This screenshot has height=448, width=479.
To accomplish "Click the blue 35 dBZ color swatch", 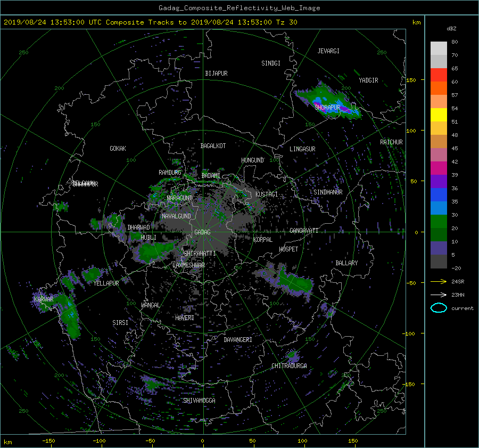I will pyautogui.click(x=439, y=195).
